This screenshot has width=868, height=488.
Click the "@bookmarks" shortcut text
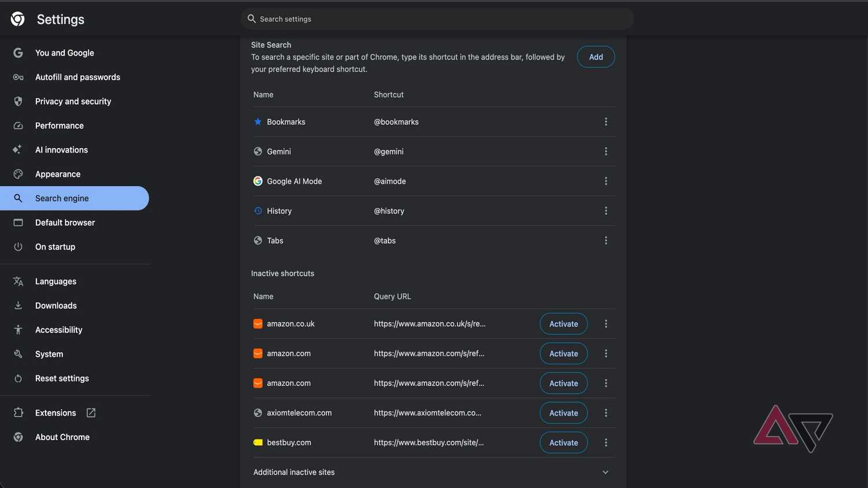(x=396, y=122)
